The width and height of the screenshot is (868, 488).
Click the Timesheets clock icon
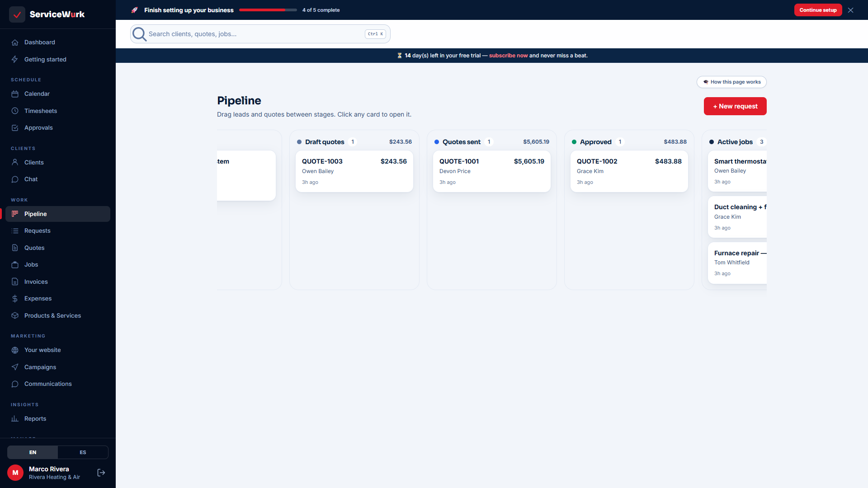point(15,111)
